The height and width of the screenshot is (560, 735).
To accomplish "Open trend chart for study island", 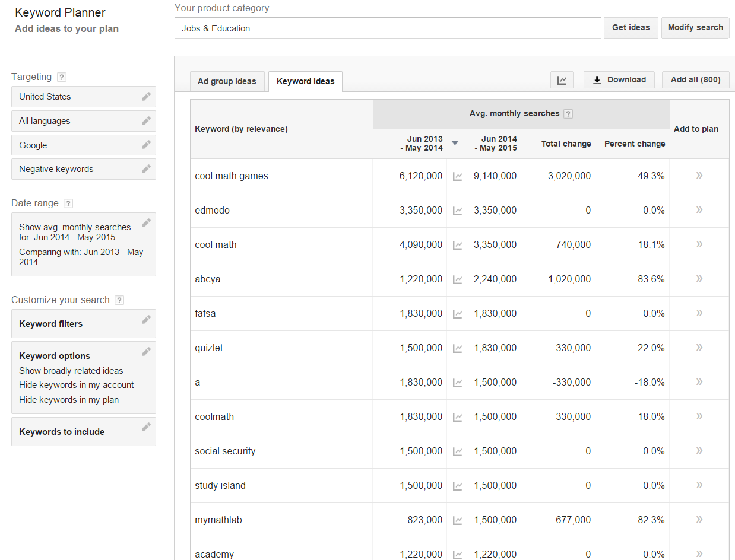I will click(x=457, y=486).
